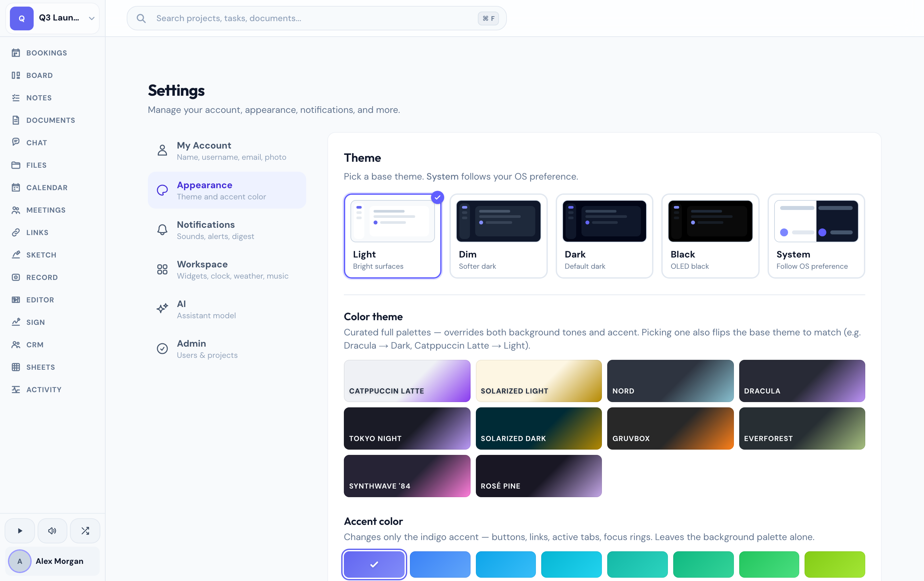
Task: Open the Editor film icon
Action: tap(16, 300)
